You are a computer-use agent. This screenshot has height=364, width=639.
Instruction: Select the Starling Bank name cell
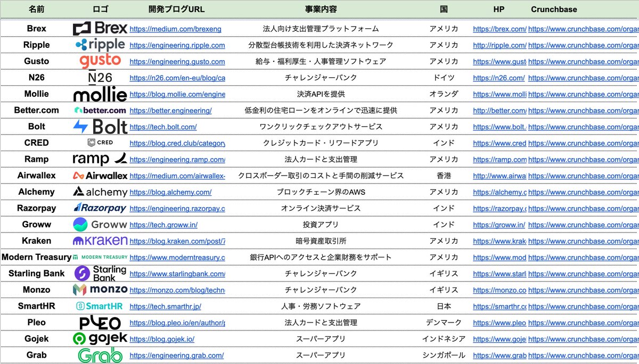coord(37,274)
